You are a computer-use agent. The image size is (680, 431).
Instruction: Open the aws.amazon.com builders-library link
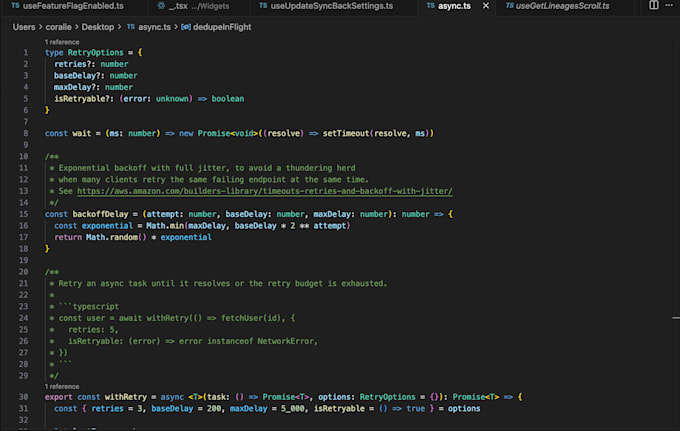tap(265, 191)
